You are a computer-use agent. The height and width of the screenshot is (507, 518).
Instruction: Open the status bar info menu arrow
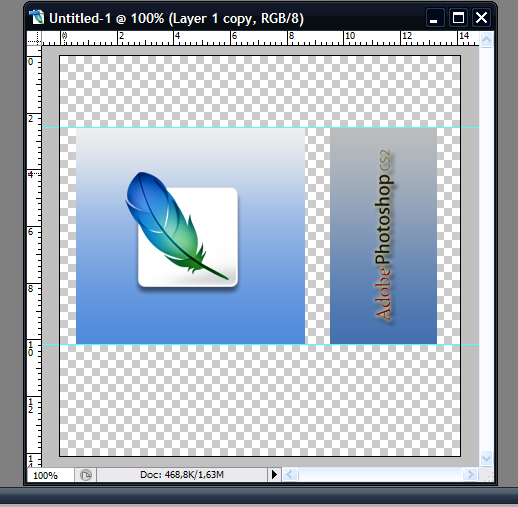[x=274, y=474]
